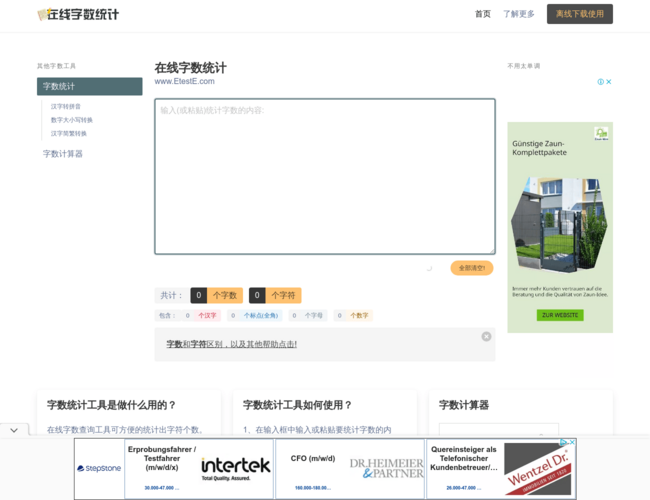The height and width of the screenshot is (500, 650).
Task: Collapse the bottom ad with chevron arrow
Action: (x=14, y=430)
